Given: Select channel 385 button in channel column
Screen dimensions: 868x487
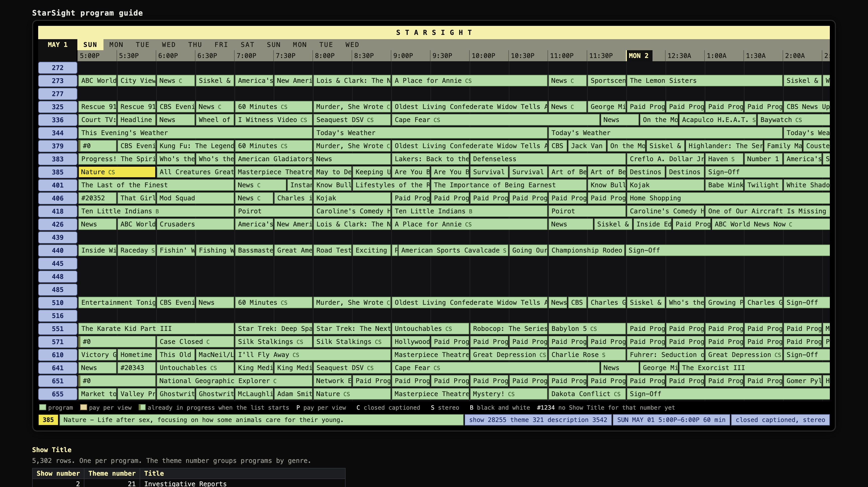Looking at the screenshot, I should pyautogui.click(x=58, y=172).
